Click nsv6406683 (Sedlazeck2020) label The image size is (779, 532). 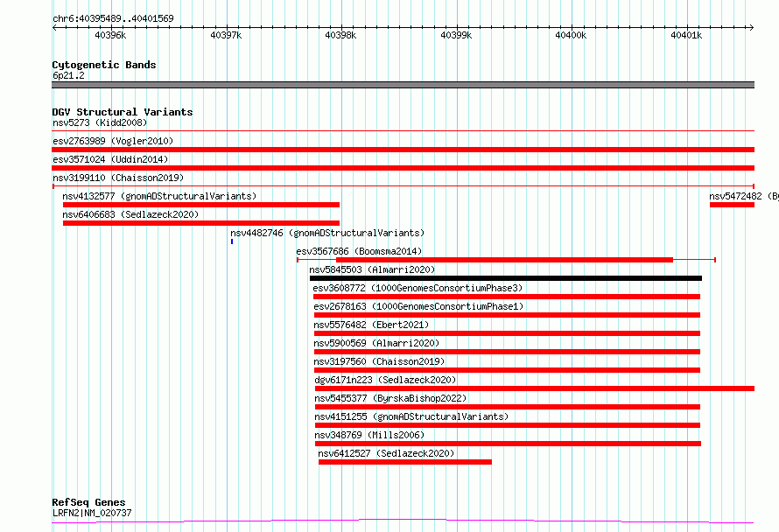coord(130,214)
